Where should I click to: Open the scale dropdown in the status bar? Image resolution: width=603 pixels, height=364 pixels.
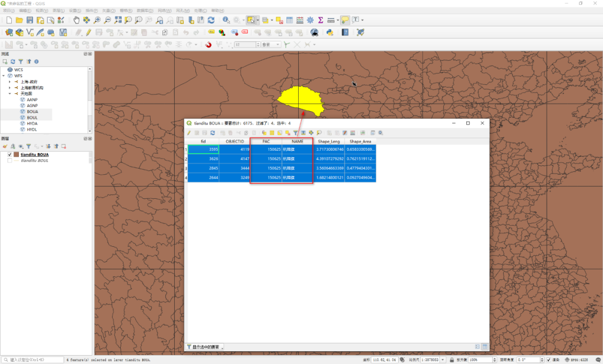click(x=443, y=360)
